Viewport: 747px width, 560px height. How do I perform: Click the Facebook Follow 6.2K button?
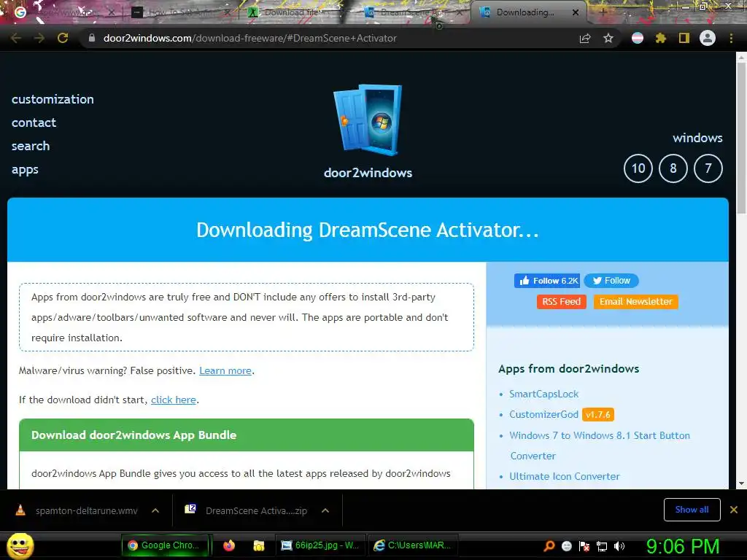coord(547,281)
